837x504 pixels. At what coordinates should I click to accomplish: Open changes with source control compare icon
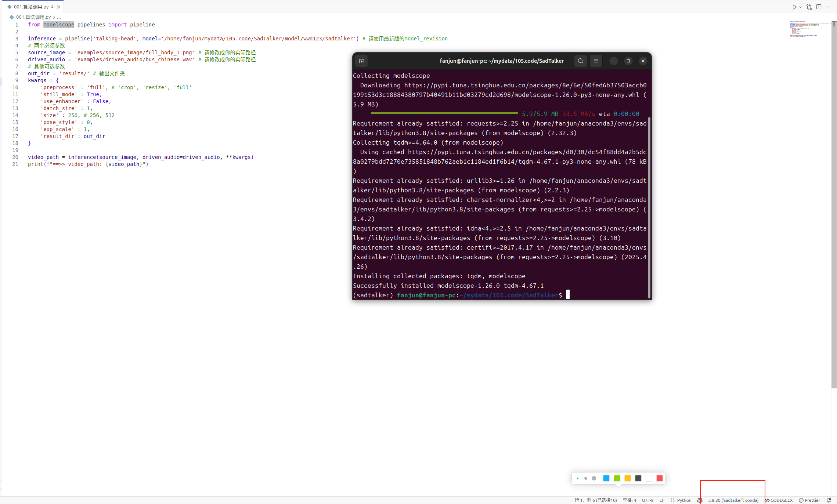[809, 7]
